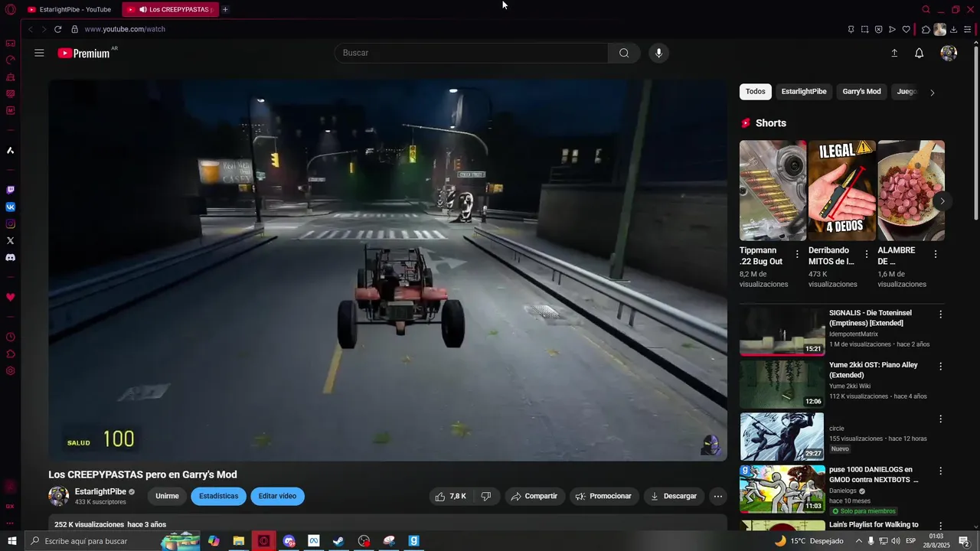The height and width of the screenshot is (551, 980).
Task: Click the browser snapshot (dashed square) icon
Action: pos(864,29)
